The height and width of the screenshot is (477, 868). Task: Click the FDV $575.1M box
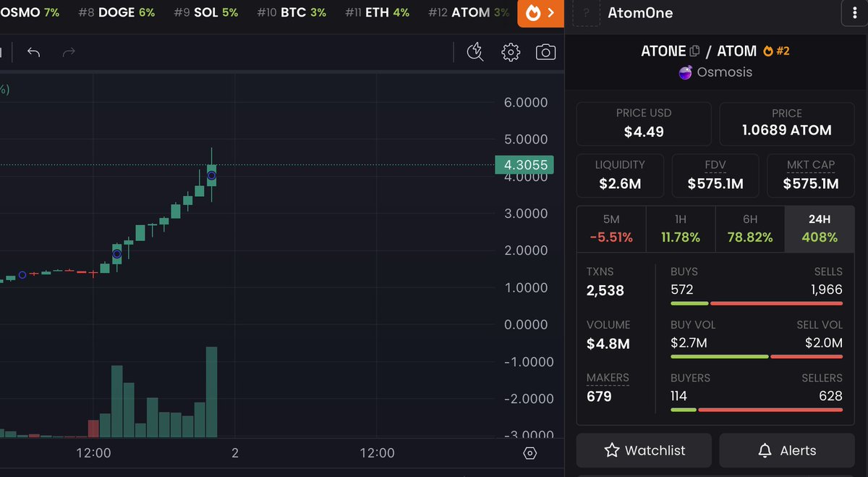coord(715,175)
